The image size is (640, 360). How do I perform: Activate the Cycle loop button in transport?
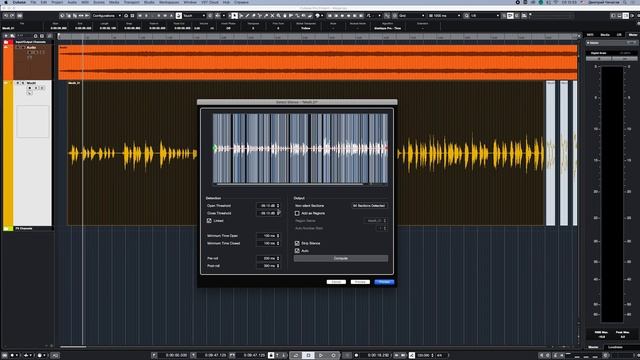(x=296, y=355)
